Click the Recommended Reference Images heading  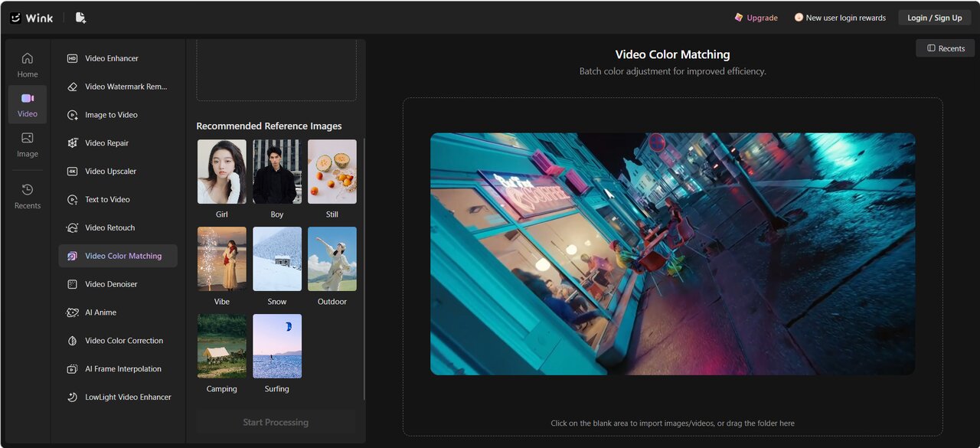[x=269, y=126]
